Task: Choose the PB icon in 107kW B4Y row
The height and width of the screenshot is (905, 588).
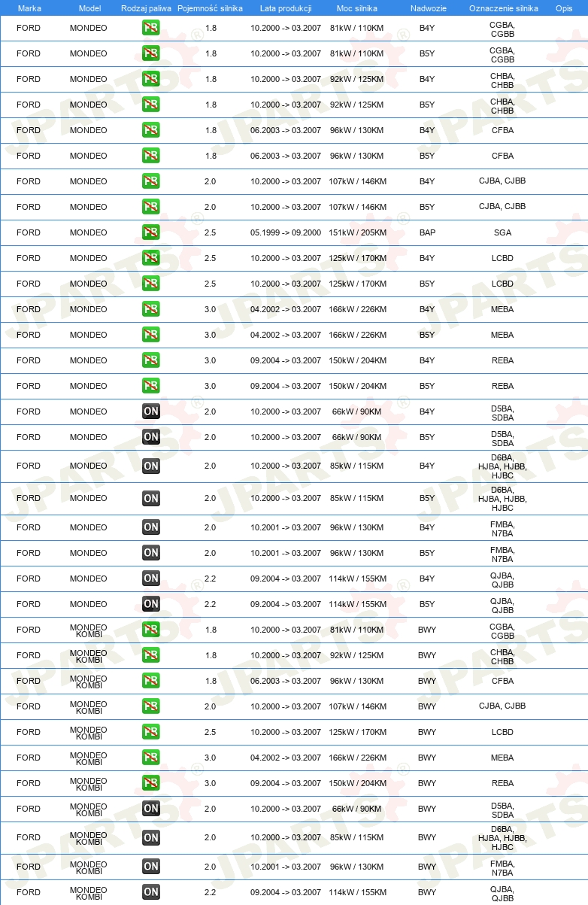Action: click(151, 182)
